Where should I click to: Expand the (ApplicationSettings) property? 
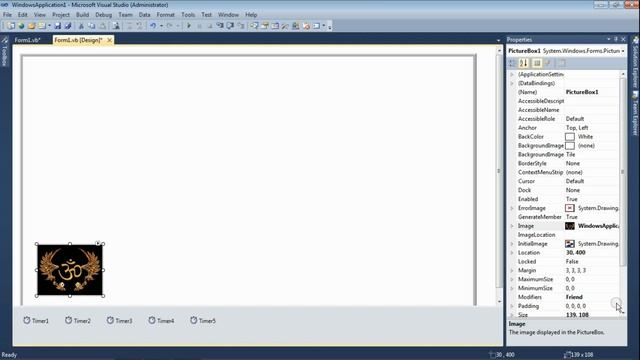pos(512,74)
